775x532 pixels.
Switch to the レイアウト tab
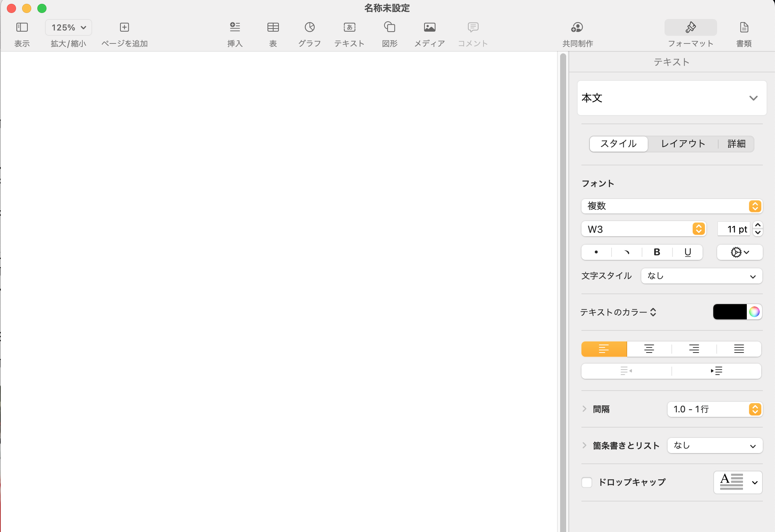(x=683, y=144)
